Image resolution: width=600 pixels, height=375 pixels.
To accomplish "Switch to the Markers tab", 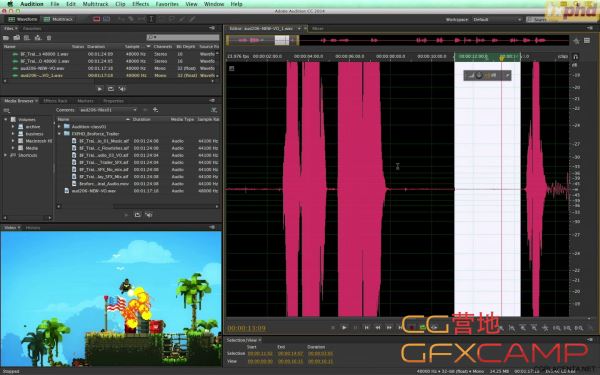I will pyautogui.click(x=85, y=101).
